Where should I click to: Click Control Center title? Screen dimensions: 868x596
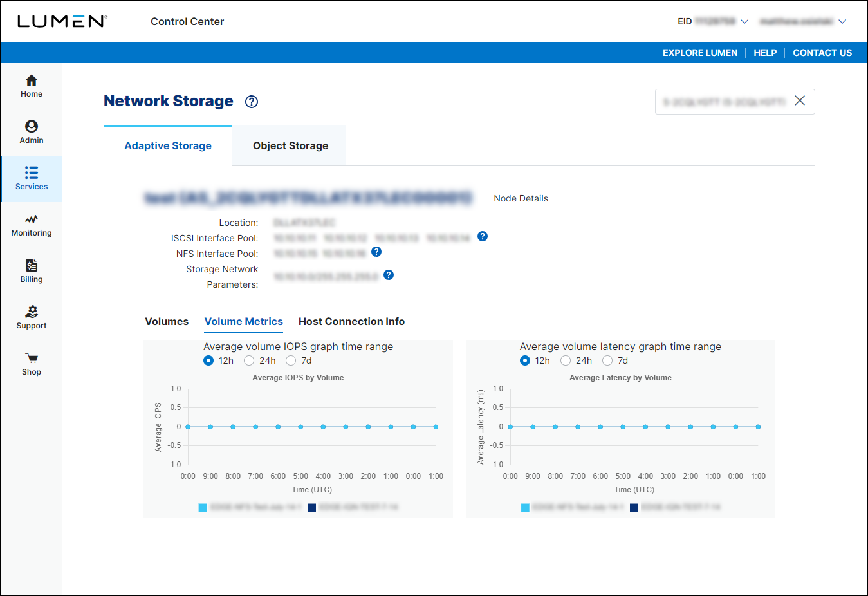pyautogui.click(x=187, y=21)
